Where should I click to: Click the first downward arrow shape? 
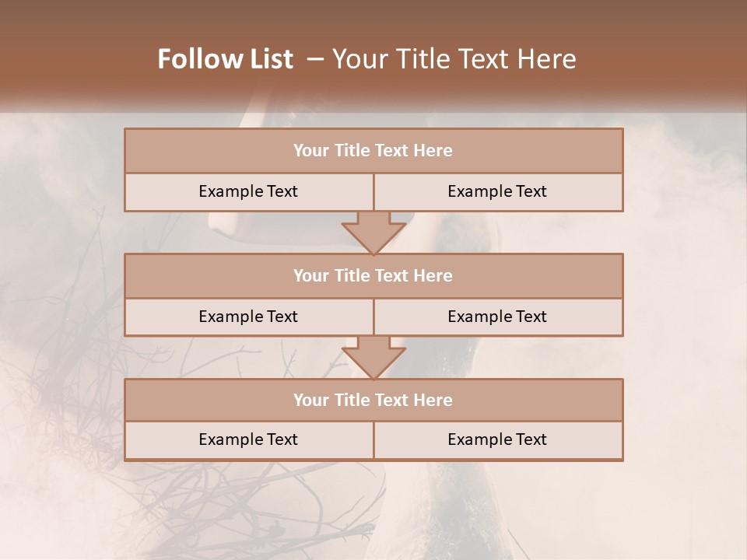[374, 233]
